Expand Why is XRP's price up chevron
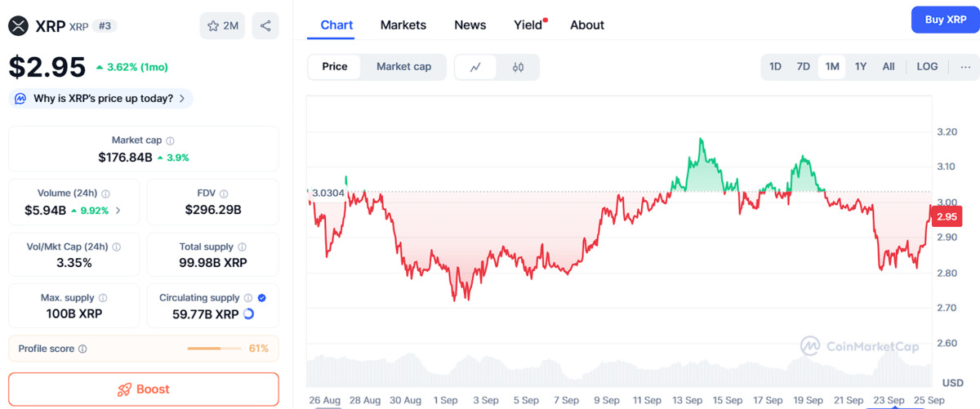The image size is (980, 409). tap(181, 99)
